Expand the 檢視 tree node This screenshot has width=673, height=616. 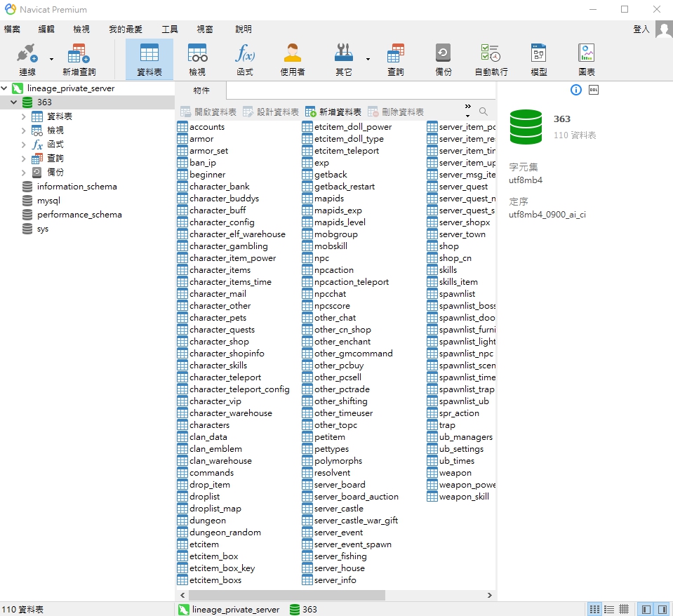pos(24,130)
